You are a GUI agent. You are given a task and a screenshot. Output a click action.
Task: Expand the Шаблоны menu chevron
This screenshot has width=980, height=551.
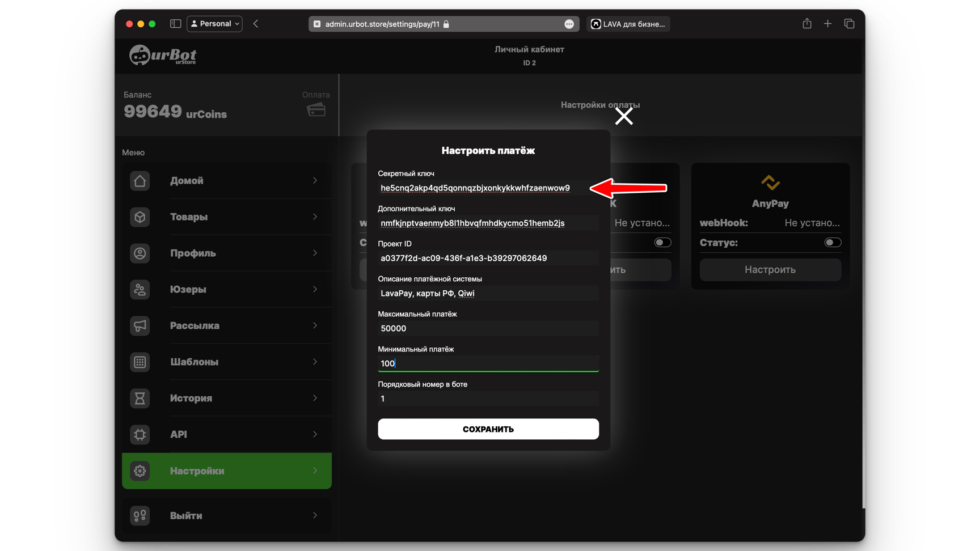pos(315,362)
